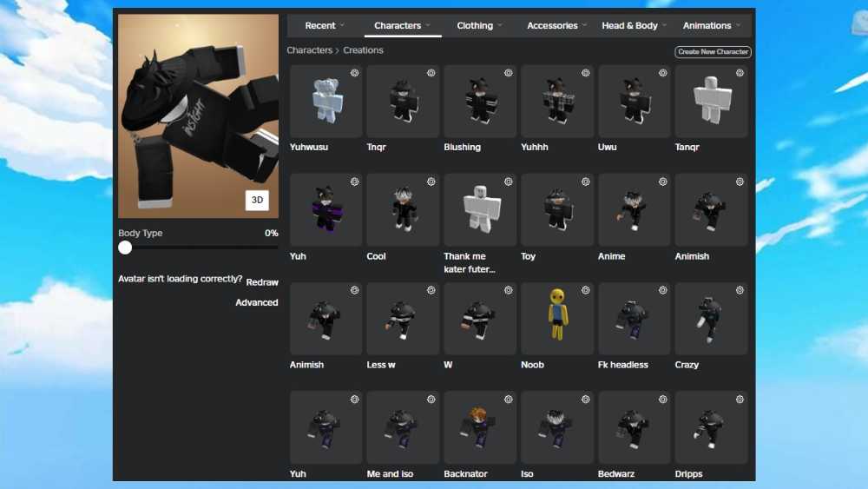Screen dimensions: 868x489
Task: Open the gear settings on Yuhwusu character
Action: click(354, 73)
